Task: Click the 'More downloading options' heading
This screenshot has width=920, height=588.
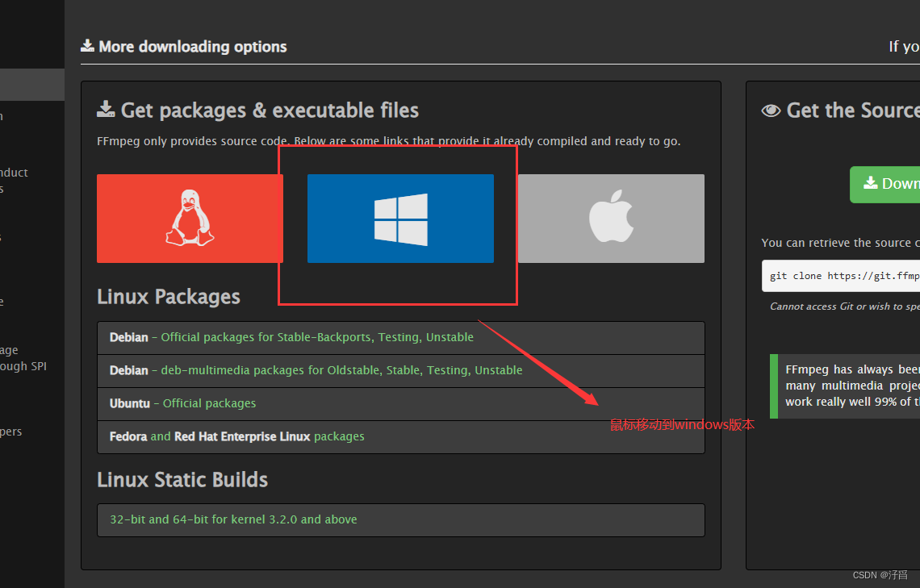Action: pyautogui.click(x=184, y=47)
